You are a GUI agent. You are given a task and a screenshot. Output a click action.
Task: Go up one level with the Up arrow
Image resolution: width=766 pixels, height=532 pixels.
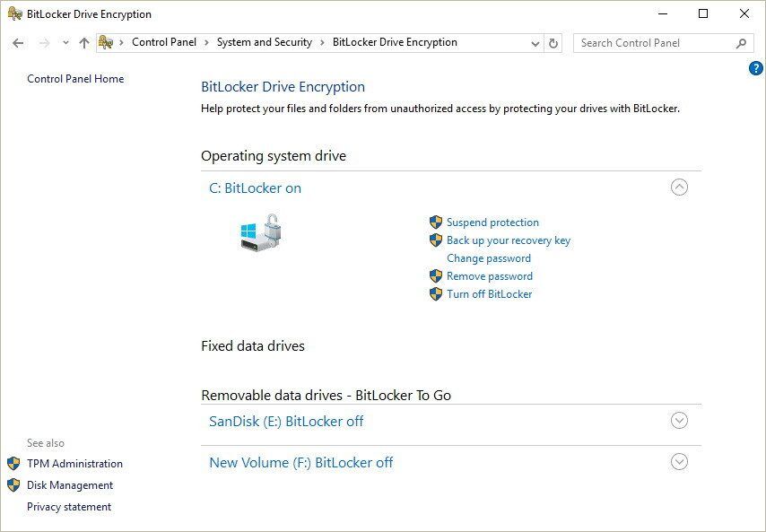coord(84,43)
